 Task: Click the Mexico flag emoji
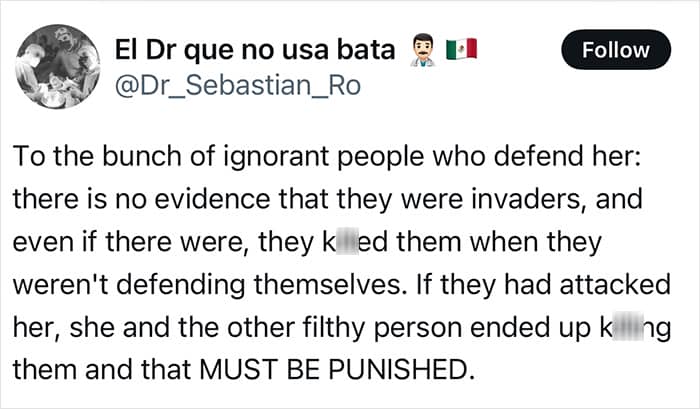[x=461, y=49]
